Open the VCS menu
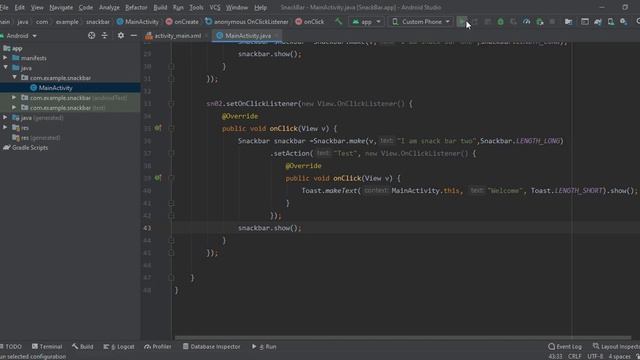This screenshot has width=640, height=360. [215, 7]
